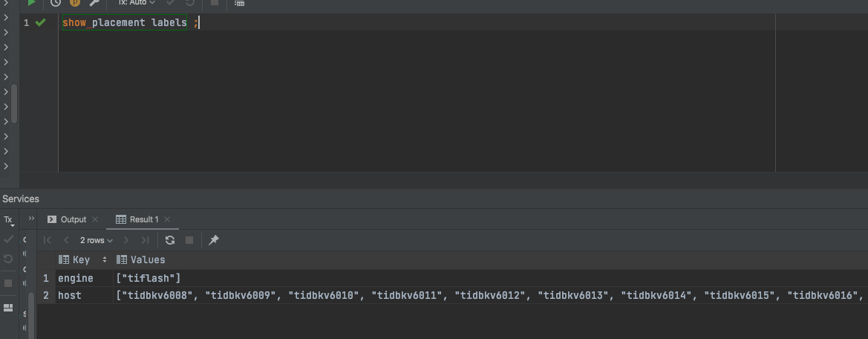Open the Tx dropdown in the Services sidebar
The width and height of the screenshot is (868, 339).
pyautogui.click(x=8, y=220)
